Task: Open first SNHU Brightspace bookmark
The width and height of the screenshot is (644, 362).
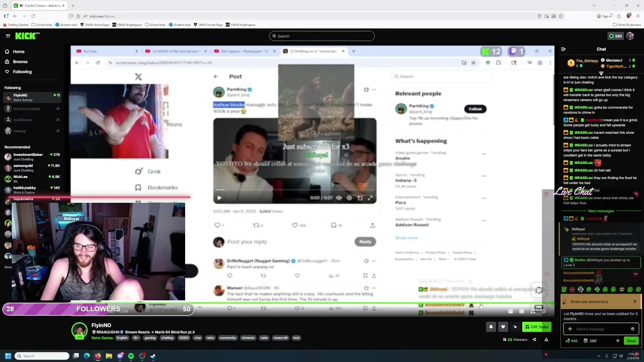Action: pyautogui.click(x=127, y=25)
